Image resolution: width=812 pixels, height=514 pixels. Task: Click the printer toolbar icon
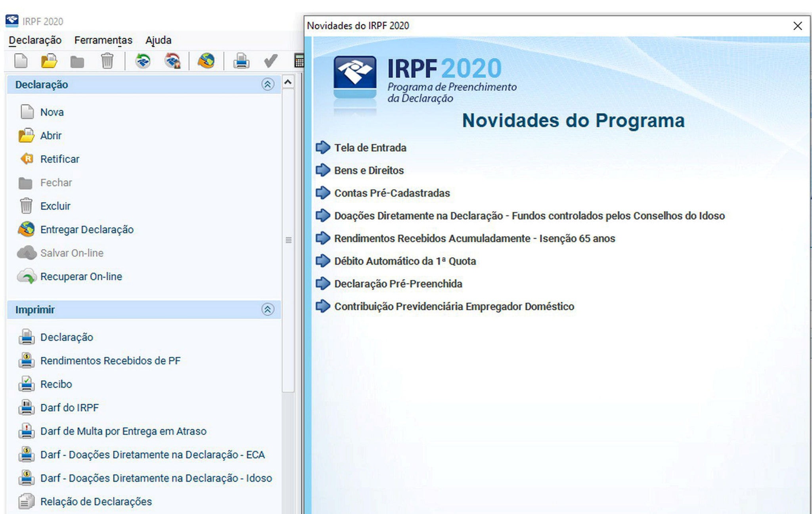click(241, 61)
